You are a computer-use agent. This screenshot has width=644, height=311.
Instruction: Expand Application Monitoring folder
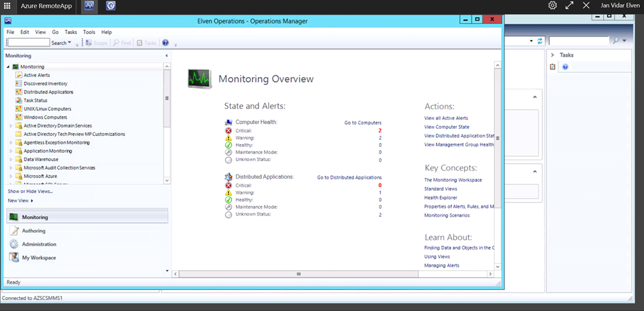11,151
